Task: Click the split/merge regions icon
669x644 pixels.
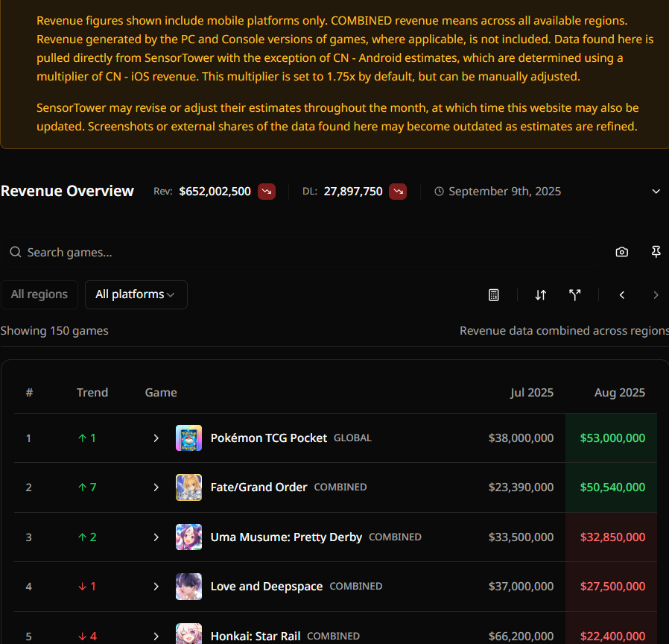Action: click(x=574, y=295)
